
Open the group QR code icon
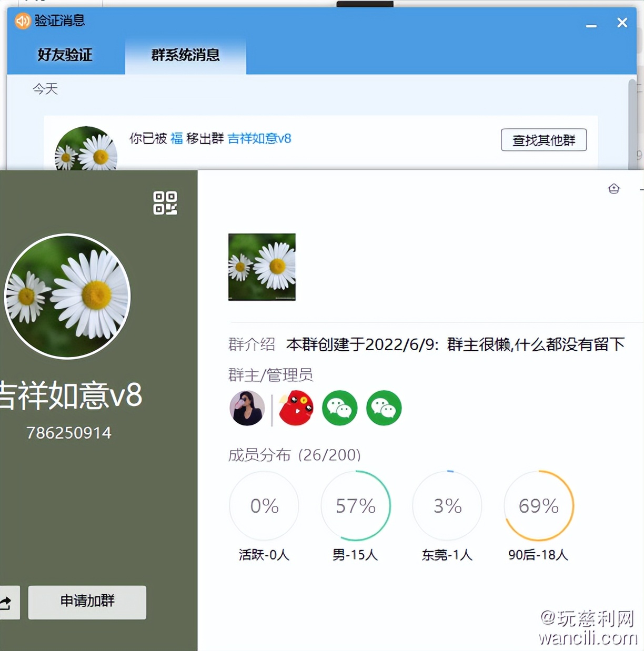pyautogui.click(x=165, y=204)
